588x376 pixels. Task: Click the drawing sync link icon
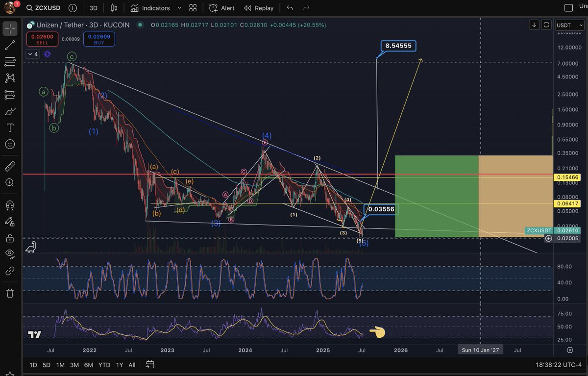point(9,271)
